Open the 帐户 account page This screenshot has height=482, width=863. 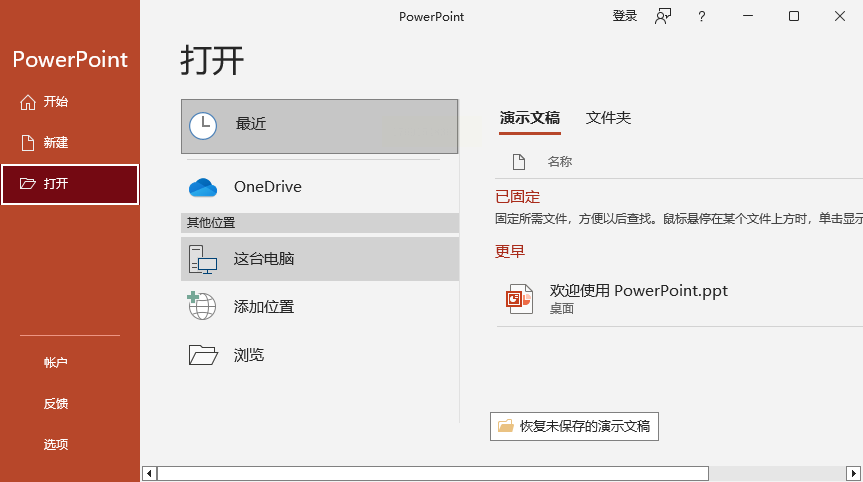tap(56, 363)
